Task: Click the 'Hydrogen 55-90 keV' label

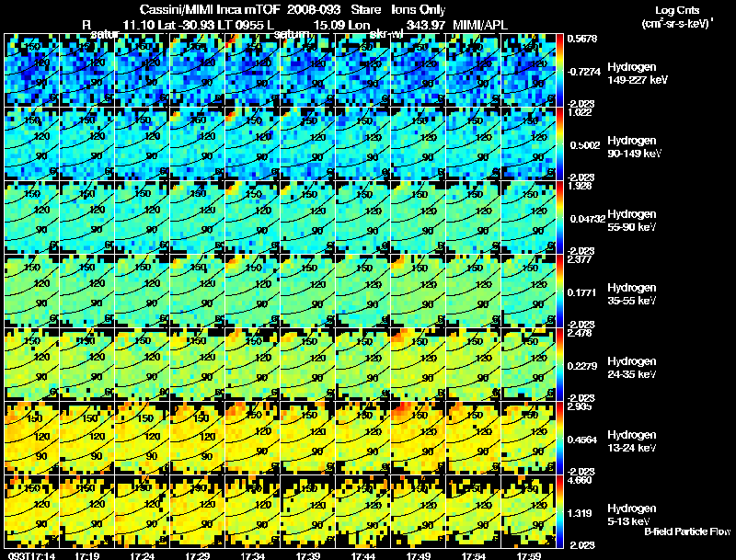Action: (632, 221)
